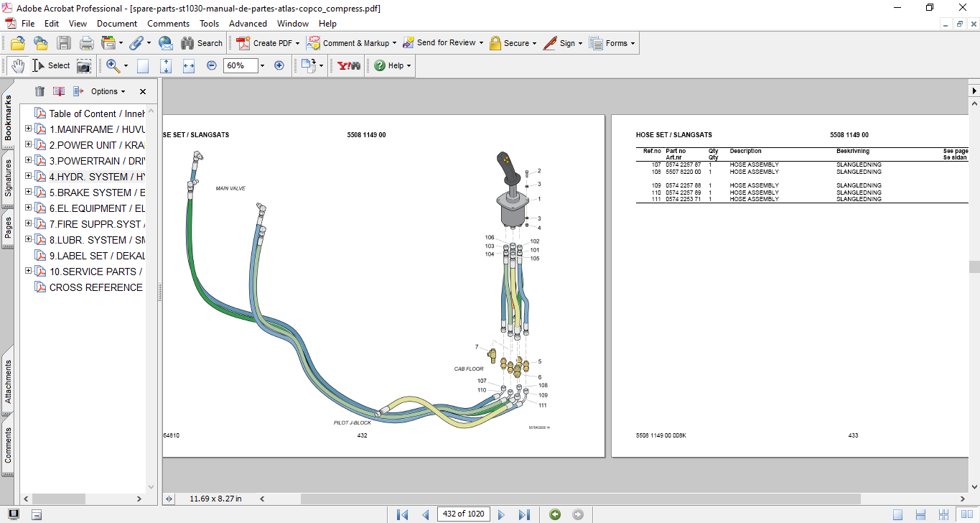Click the Save floppy disk icon
The width and height of the screenshot is (980, 523).
pyautogui.click(x=64, y=43)
